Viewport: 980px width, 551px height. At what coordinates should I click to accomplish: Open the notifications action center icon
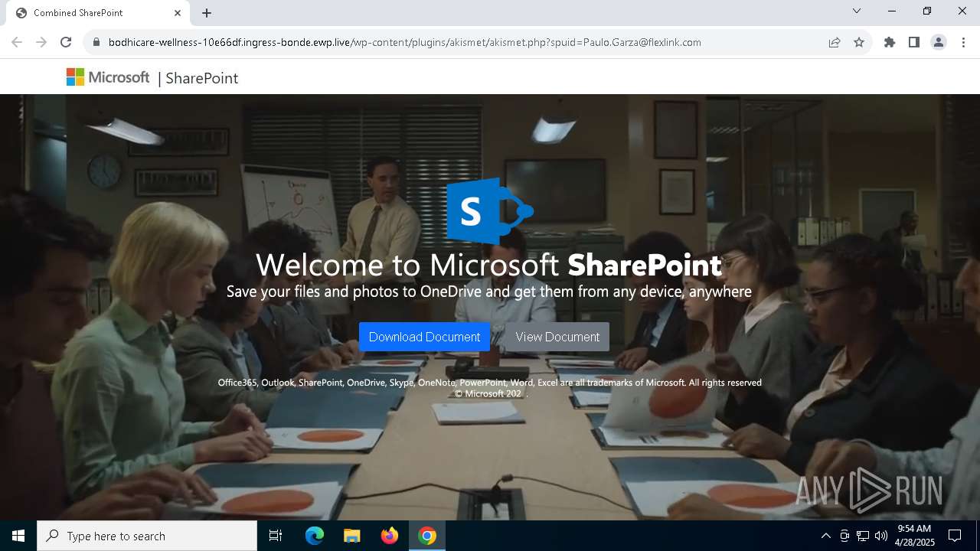[x=955, y=536]
